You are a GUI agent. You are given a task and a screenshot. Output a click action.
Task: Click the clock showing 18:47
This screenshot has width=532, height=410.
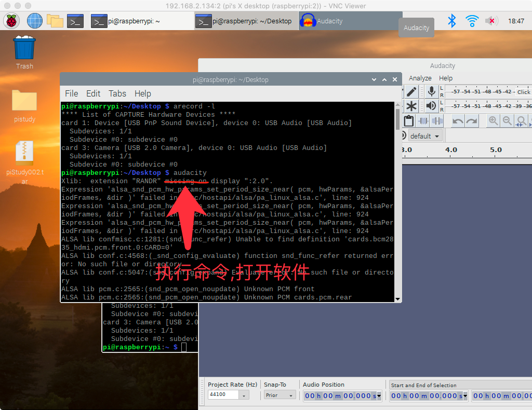[516, 21]
